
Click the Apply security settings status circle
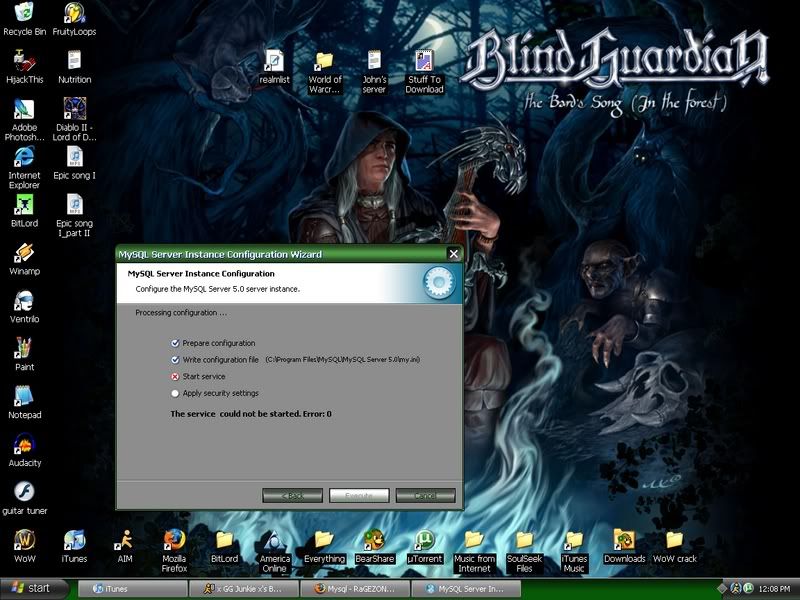click(175, 393)
